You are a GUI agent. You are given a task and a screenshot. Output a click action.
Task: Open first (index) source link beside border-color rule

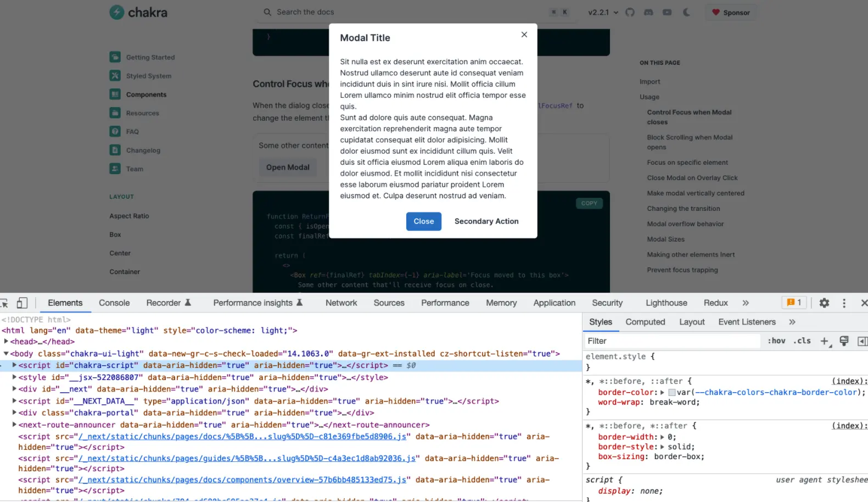tap(849, 381)
